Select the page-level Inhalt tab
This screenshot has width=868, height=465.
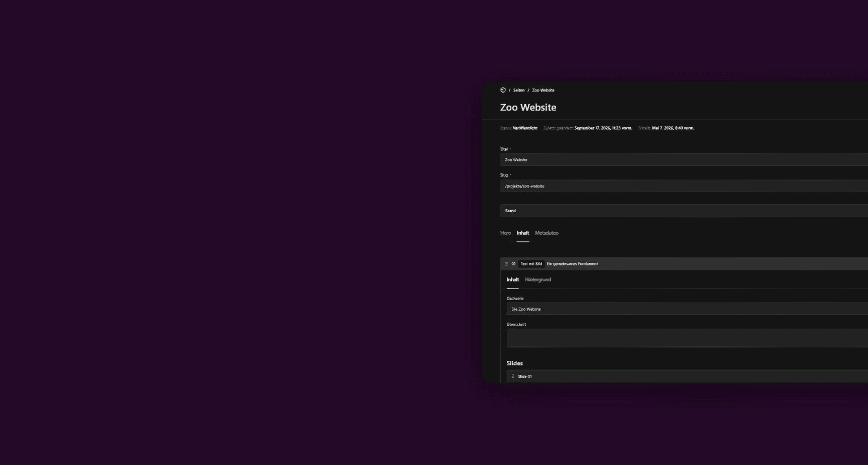(x=523, y=233)
